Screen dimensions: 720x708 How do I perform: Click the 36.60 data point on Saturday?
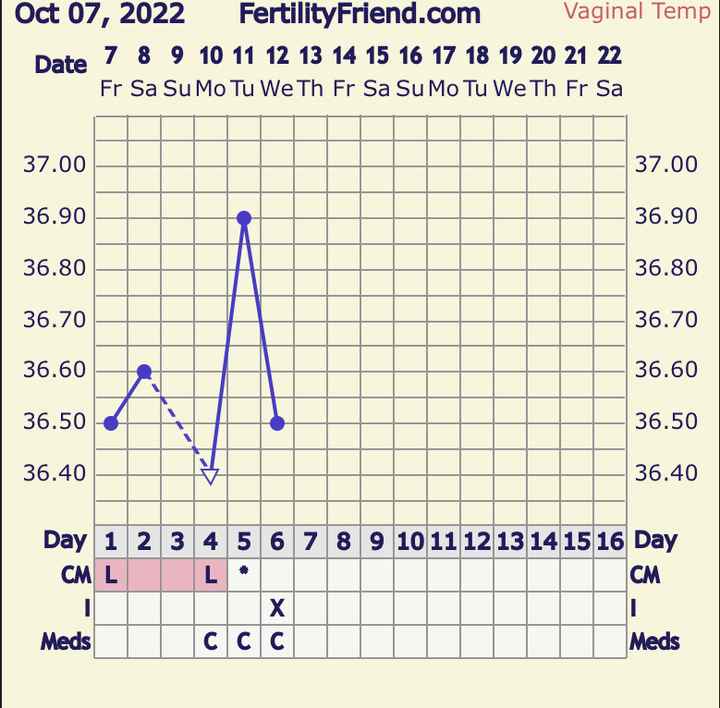click(144, 371)
